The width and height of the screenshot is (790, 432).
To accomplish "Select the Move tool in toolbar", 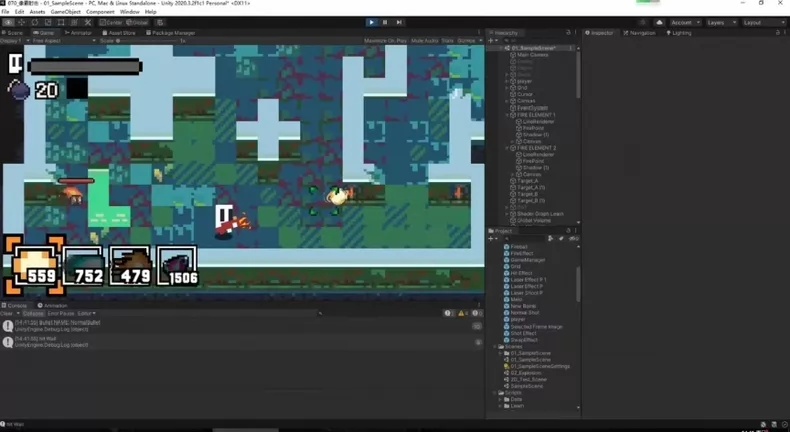I will (x=22, y=22).
